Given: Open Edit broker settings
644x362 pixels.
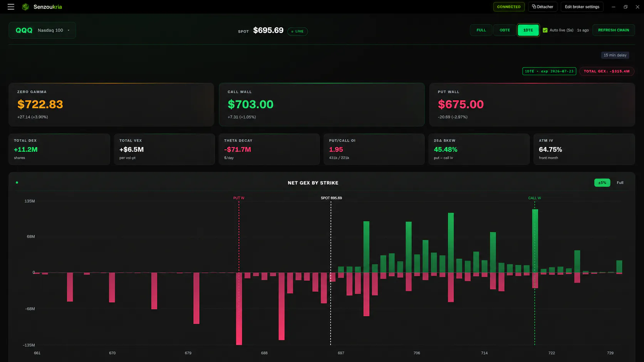Looking at the screenshot, I should pos(582,7).
